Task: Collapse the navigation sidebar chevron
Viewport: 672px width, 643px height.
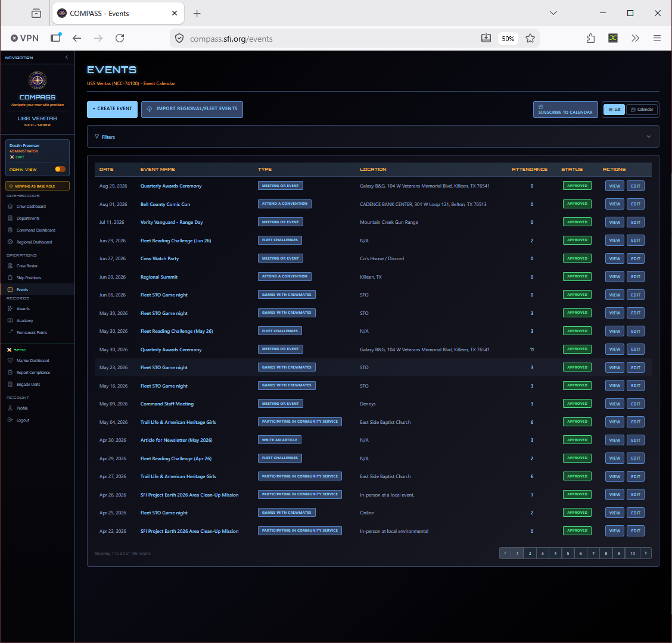Action: click(67, 57)
